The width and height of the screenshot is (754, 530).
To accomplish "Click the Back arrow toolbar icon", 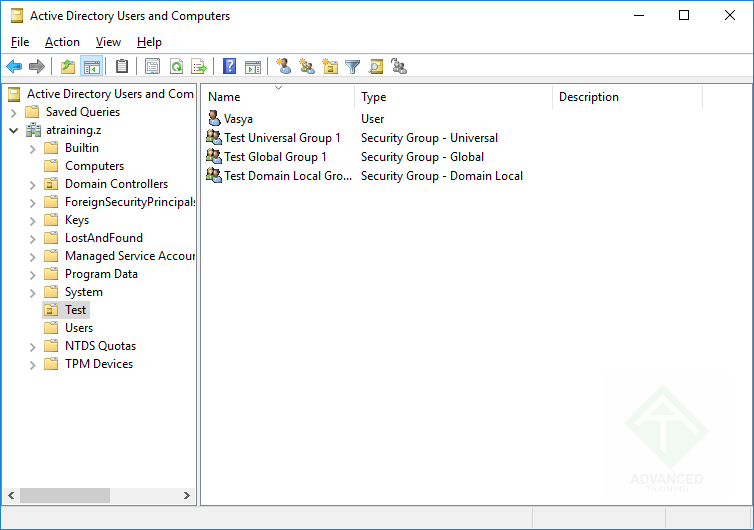I will [14, 67].
